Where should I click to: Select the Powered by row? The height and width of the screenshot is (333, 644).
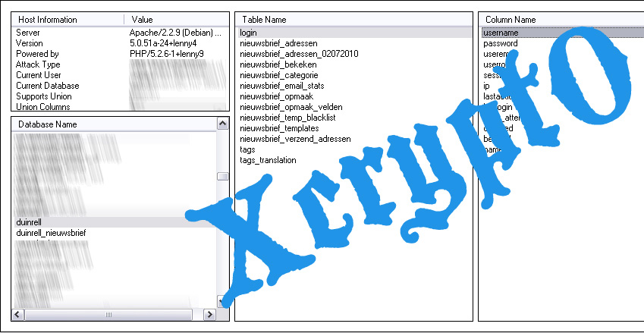tap(37, 54)
